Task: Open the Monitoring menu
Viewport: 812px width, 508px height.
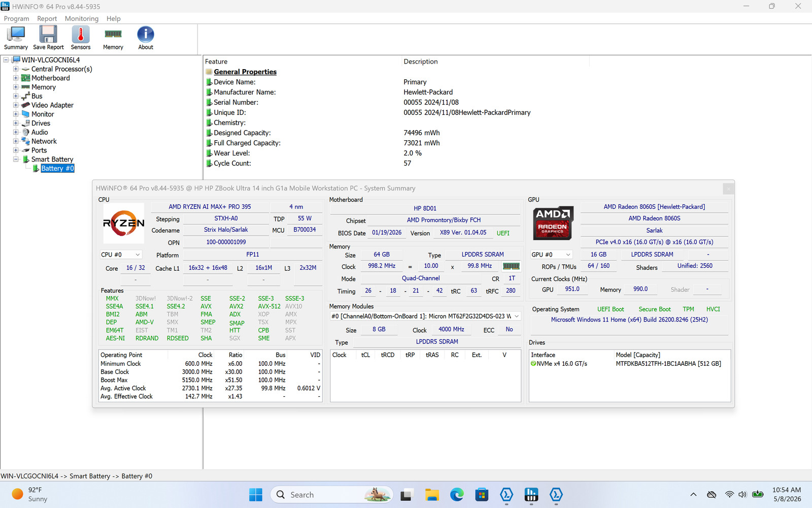Action: pyautogui.click(x=82, y=19)
